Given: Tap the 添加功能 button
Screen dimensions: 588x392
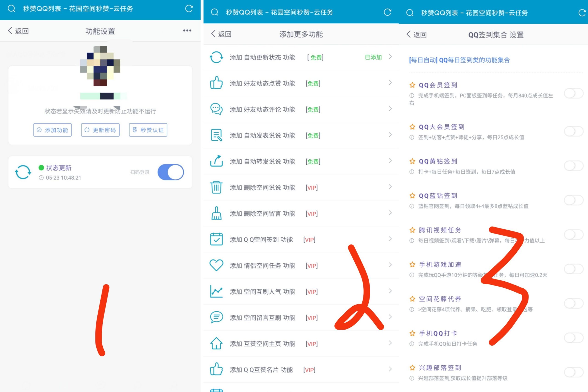Looking at the screenshot, I should 53,130.
